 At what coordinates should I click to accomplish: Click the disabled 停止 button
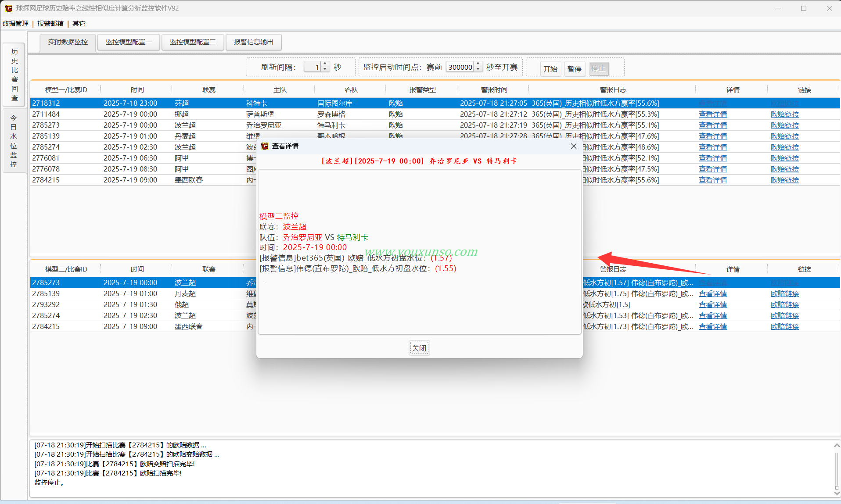coord(599,69)
